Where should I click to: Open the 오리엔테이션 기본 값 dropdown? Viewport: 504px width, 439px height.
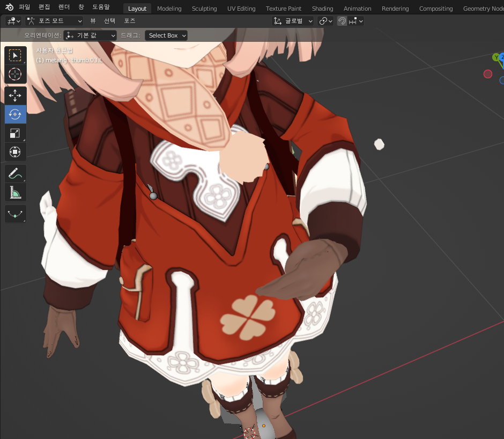(x=90, y=35)
